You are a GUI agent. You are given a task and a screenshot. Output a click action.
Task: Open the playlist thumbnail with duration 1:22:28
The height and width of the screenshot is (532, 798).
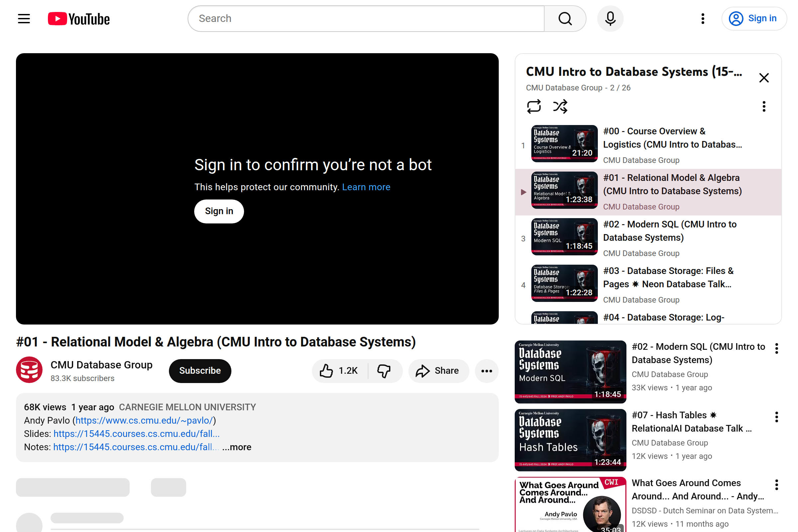pyautogui.click(x=564, y=283)
